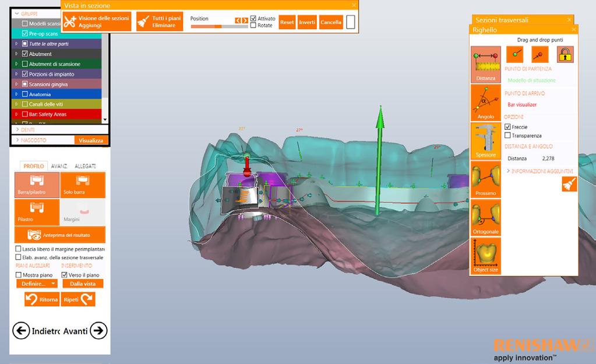Pick the red end point icon

click(539, 54)
